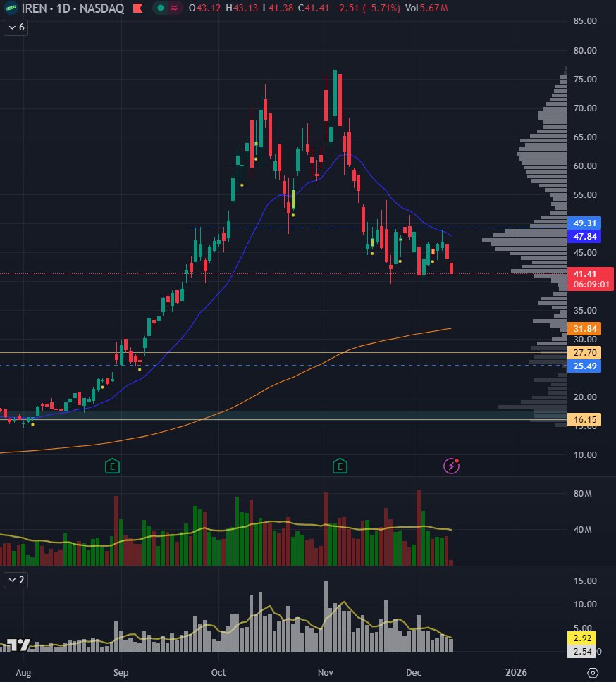
Task: Expand the 2 indicators legend
Action: (x=16, y=580)
